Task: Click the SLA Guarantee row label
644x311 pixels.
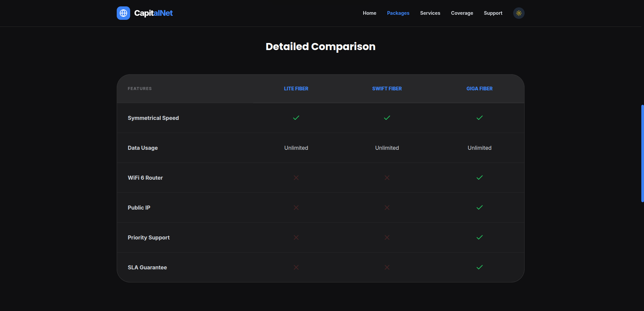Action: 147,267
